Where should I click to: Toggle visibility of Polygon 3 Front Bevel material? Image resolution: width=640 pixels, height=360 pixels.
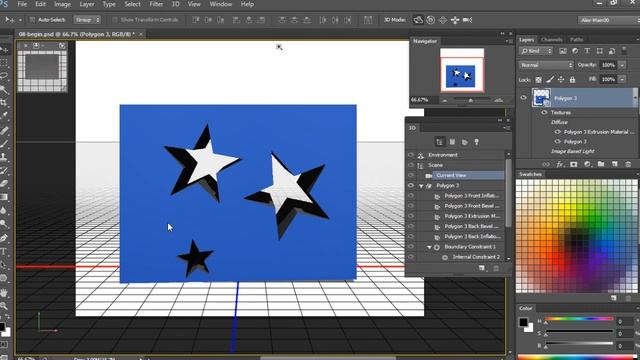pos(411,206)
